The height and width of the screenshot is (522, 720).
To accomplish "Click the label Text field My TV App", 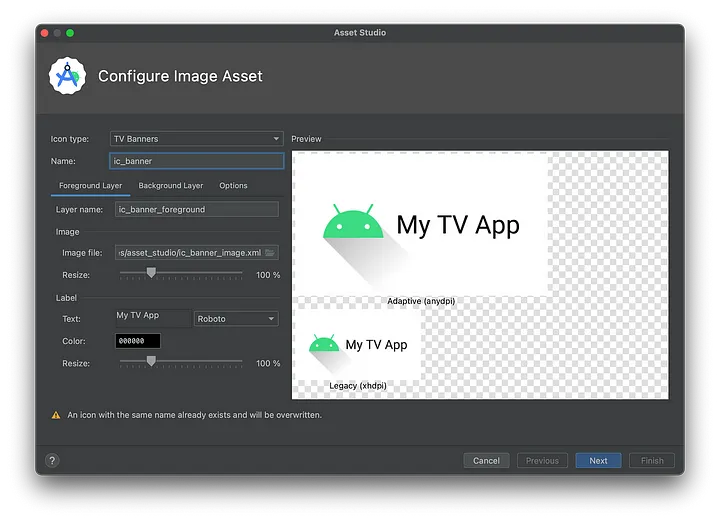I will (x=153, y=318).
